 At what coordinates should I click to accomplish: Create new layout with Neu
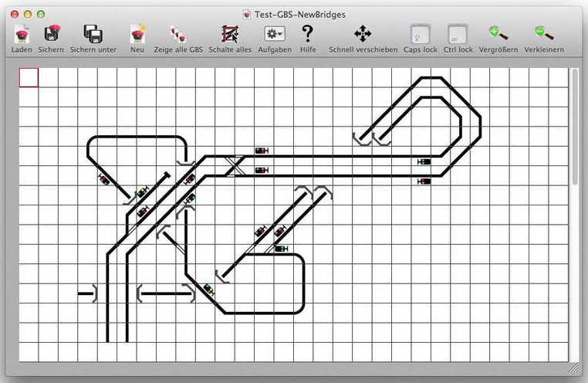[x=137, y=34]
